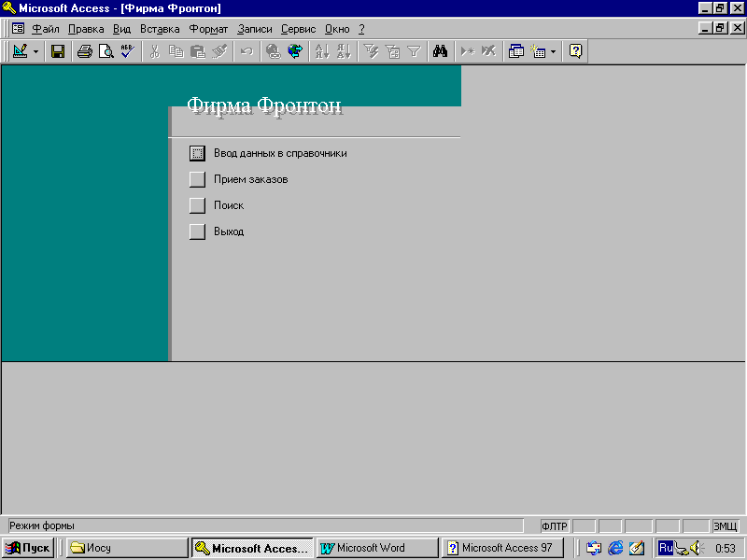Click the form control icon in menu bar
This screenshot has height=560, width=747.
(x=18, y=29)
